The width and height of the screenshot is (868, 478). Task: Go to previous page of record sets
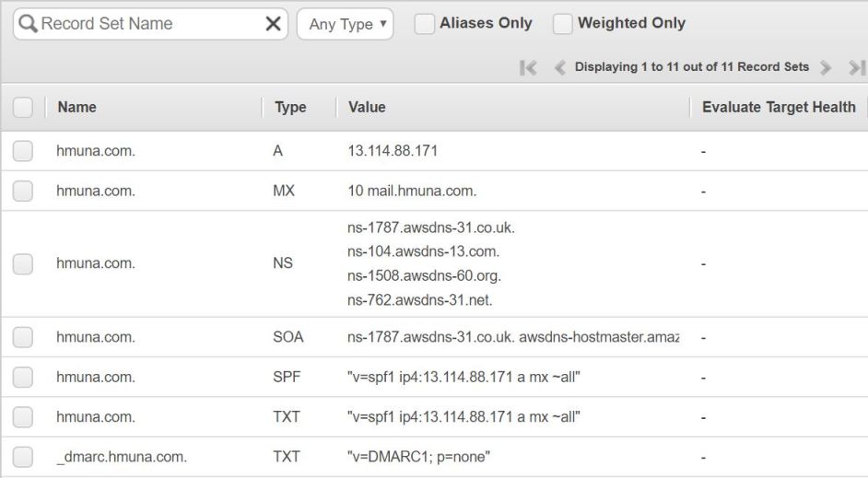point(559,67)
